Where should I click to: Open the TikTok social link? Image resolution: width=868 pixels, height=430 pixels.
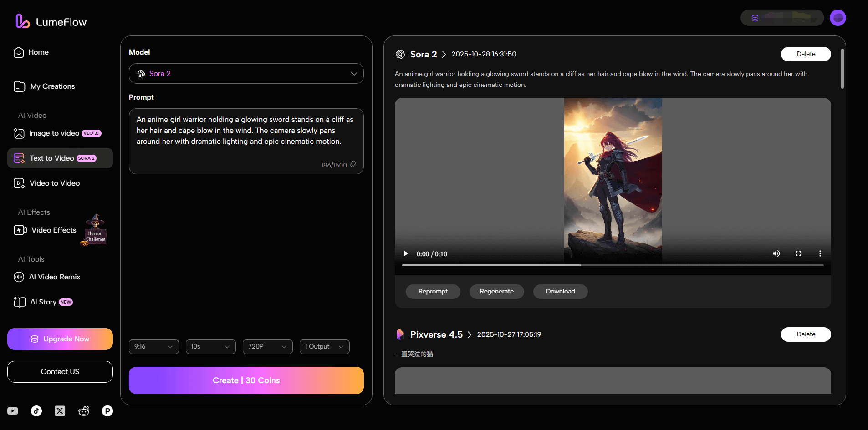click(x=36, y=410)
